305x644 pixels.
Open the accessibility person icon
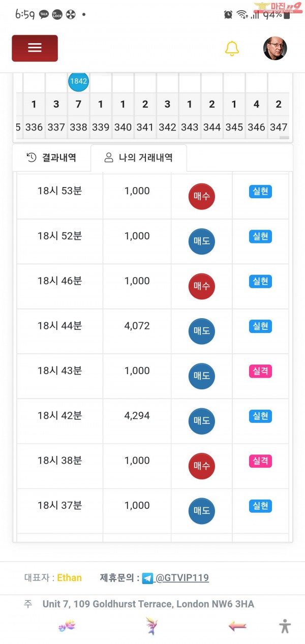(x=285, y=626)
